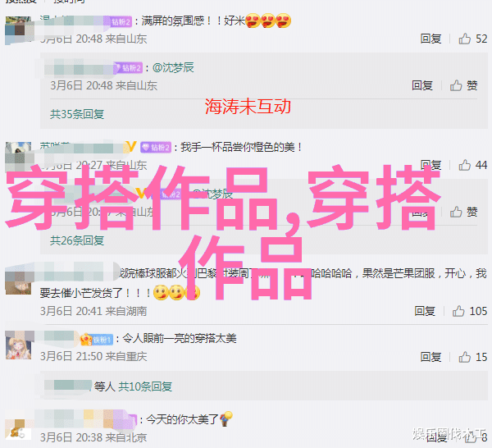Like the comment with 15 likes
Image resolution: width=492 pixels, height=448 pixels.
465,357
